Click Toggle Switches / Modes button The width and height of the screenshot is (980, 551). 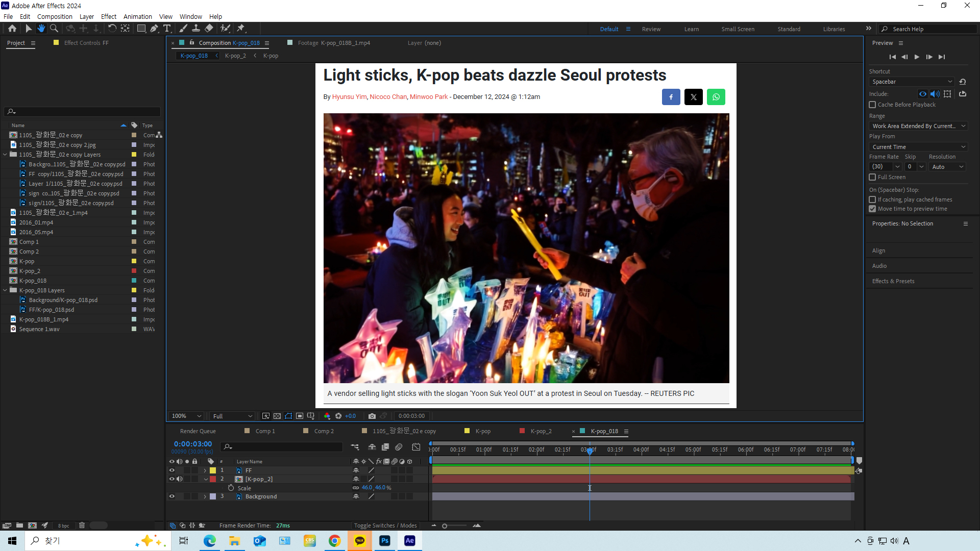click(x=385, y=525)
